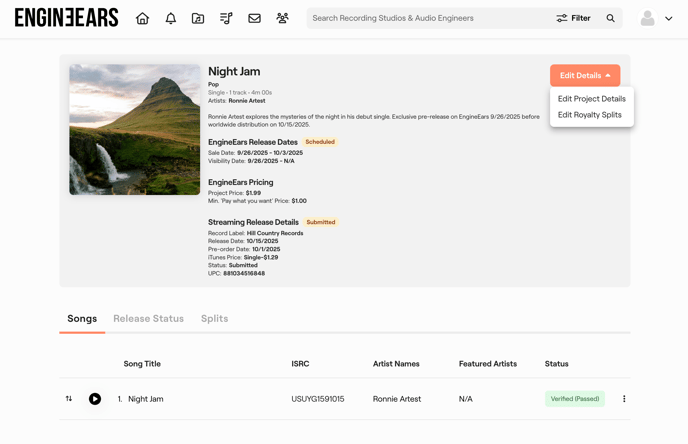This screenshot has width=688, height=444.
Task: Open the search Filter options
Action: pyautogui.click(x=573, y=18)
